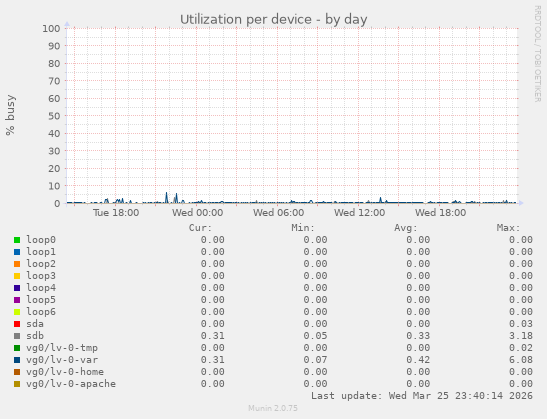This screenshot has width=547, height=419.
Task: Click vg0/lv-0-var minimum value 0.07
Action: [x=315, y=360]
